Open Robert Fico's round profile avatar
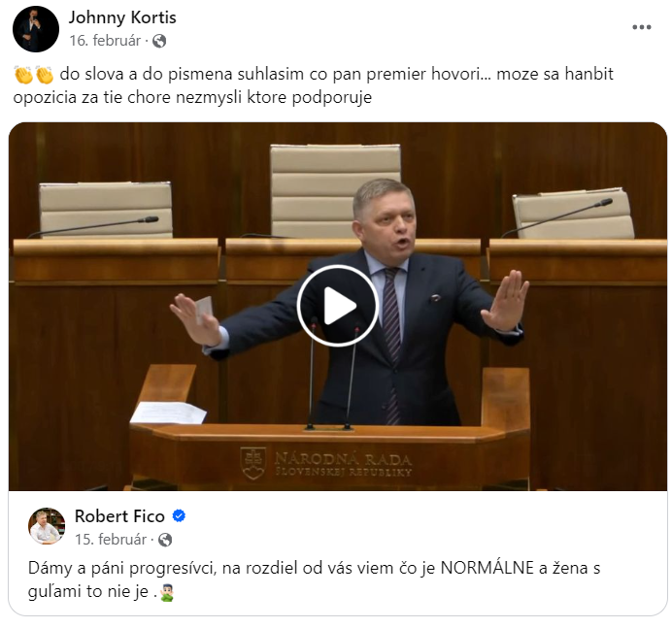 click(47, 526)
